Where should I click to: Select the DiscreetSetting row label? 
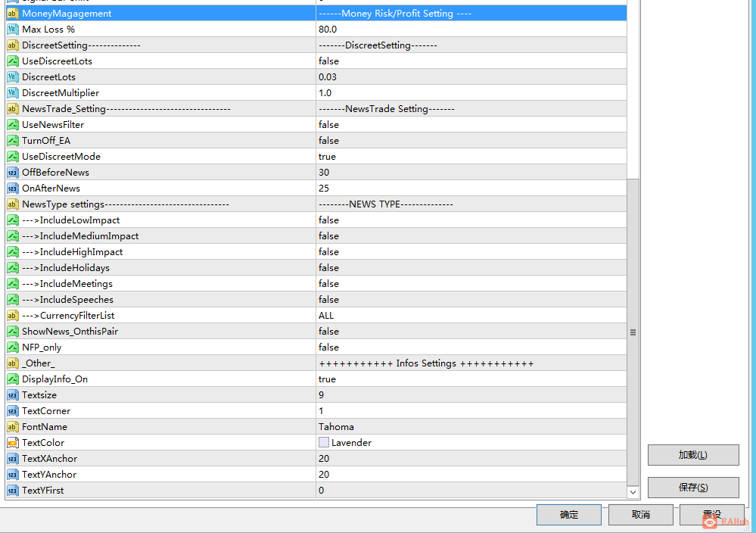pyautogui.click(x=82, y=45)
